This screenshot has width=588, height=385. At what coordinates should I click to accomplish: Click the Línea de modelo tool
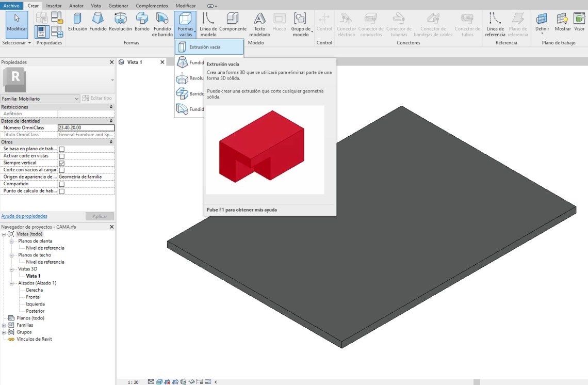pos(208,24)
